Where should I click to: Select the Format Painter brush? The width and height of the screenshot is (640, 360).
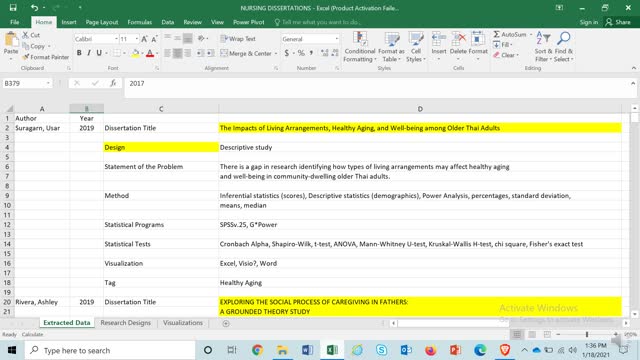click(26, 57)
